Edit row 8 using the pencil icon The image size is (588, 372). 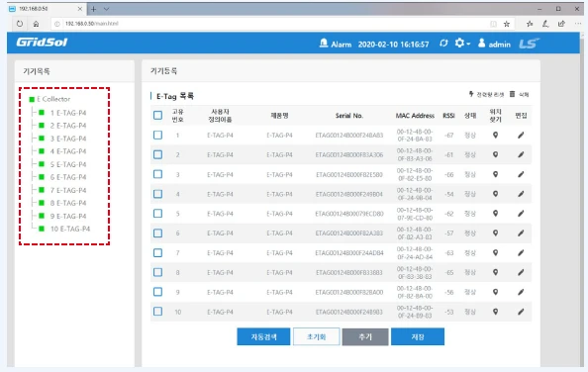tap(521, 272)
